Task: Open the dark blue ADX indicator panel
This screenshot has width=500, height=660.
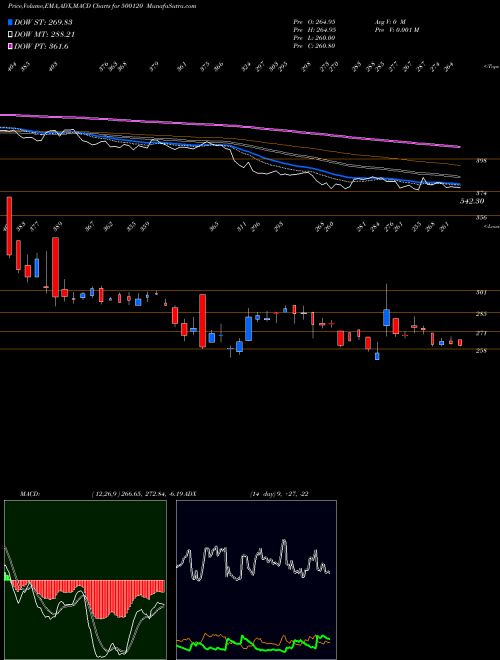Action: 256,580
